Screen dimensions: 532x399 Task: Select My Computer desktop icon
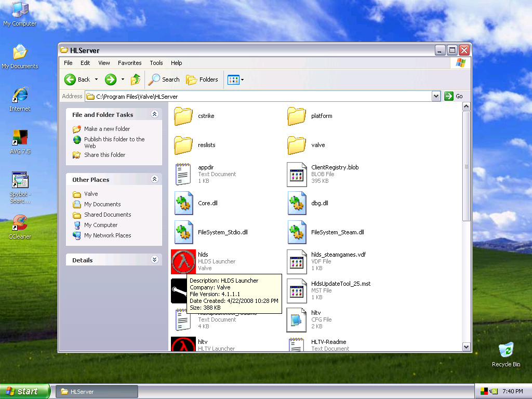[x=20, y=14]
